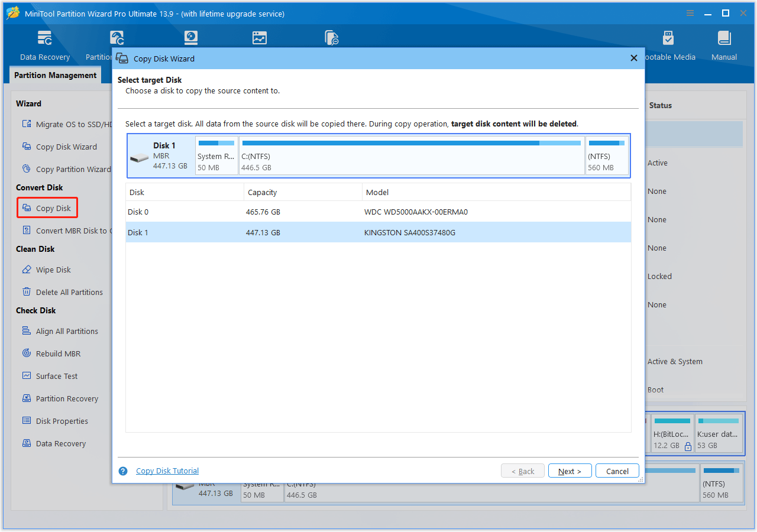757x532 pixels.
Task: Click the lock icon on H: BitLocker partition
Action: [x=688, y=446]
